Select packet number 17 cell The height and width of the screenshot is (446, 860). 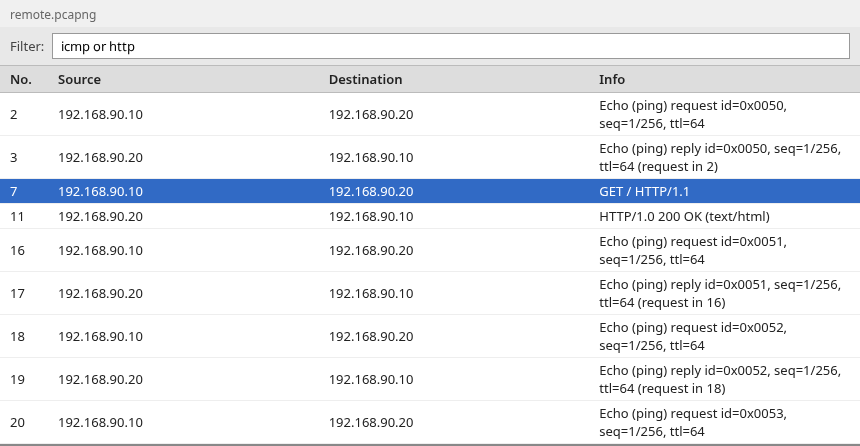coord(18,293)
